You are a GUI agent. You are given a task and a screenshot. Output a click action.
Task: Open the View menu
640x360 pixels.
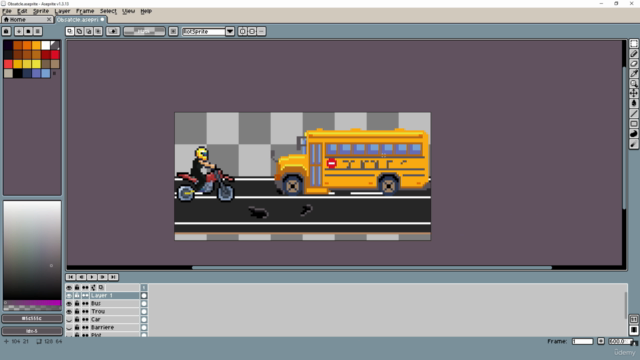point(129,11)
